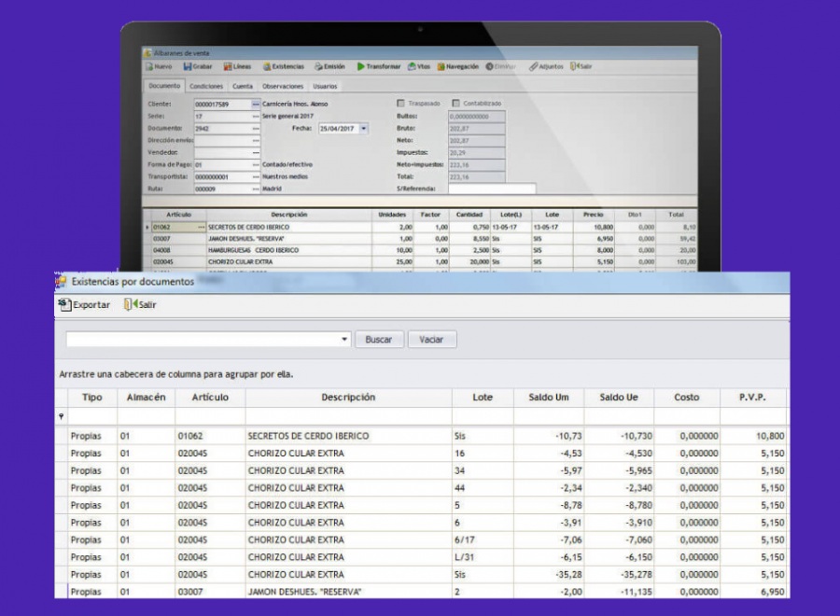Image resolution: width=840 pixels, height=616 pixels.
Task: Open the Fecha date dropdown
Action: (364, 129)
